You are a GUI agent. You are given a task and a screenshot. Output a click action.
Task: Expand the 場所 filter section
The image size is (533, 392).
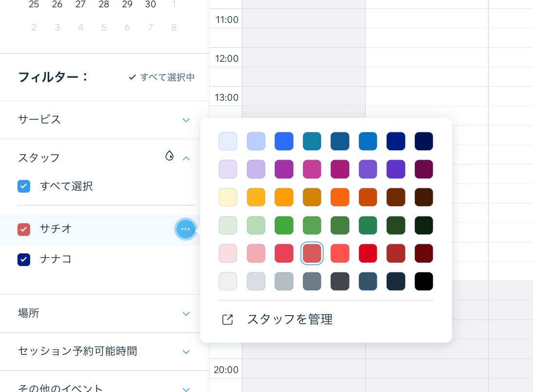pyautogui.click(x=186, y=314)
